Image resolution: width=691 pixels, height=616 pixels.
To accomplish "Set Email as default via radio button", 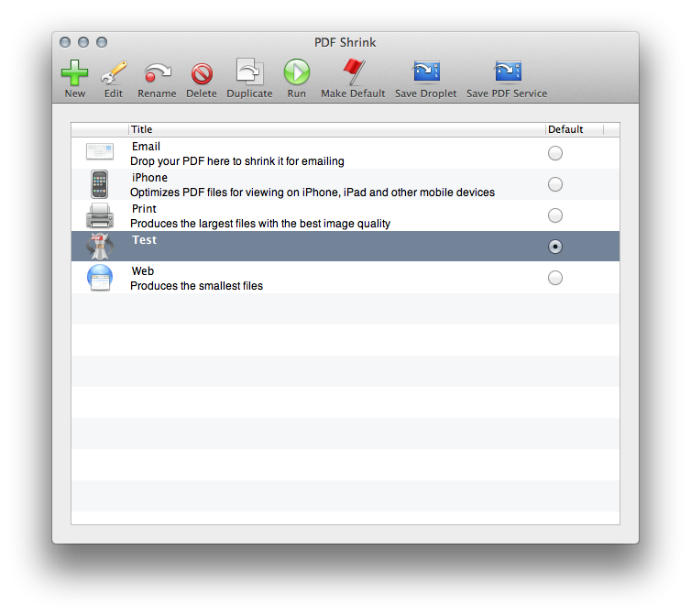I will pyautogui.click(x=554, y=153).
